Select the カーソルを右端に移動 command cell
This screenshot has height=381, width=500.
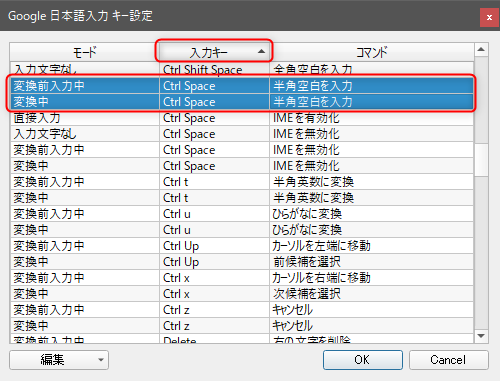(x=371, y=278)
